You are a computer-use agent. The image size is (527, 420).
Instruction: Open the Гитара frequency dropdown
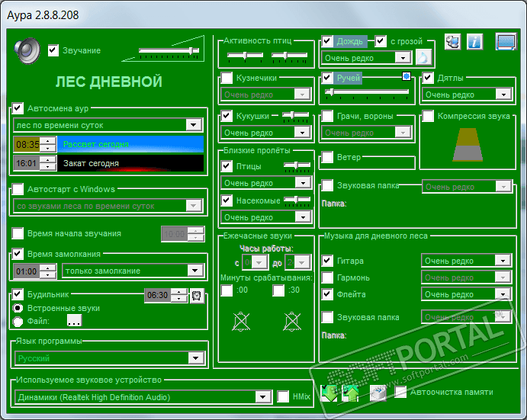pyautogui.click(x=467, y=261)
